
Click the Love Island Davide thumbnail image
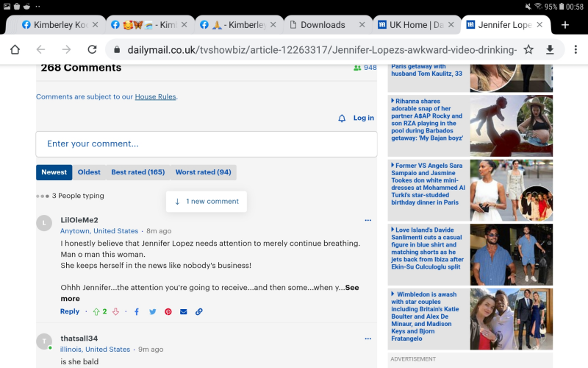512,255
